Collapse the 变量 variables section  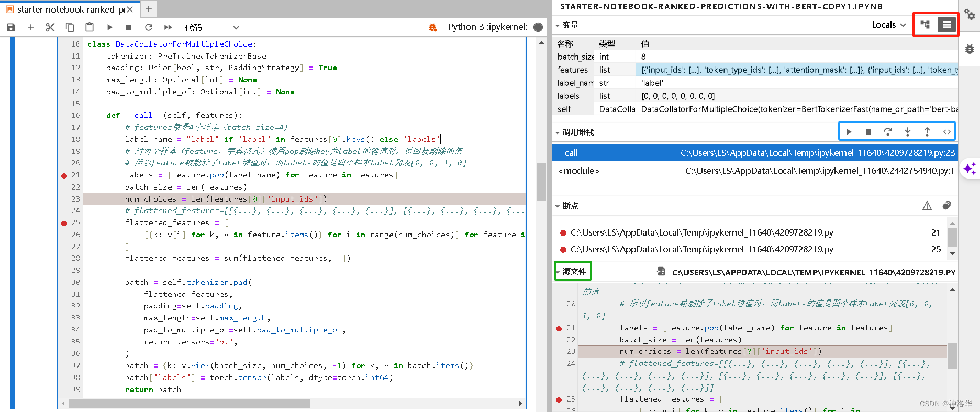(558, 25)
